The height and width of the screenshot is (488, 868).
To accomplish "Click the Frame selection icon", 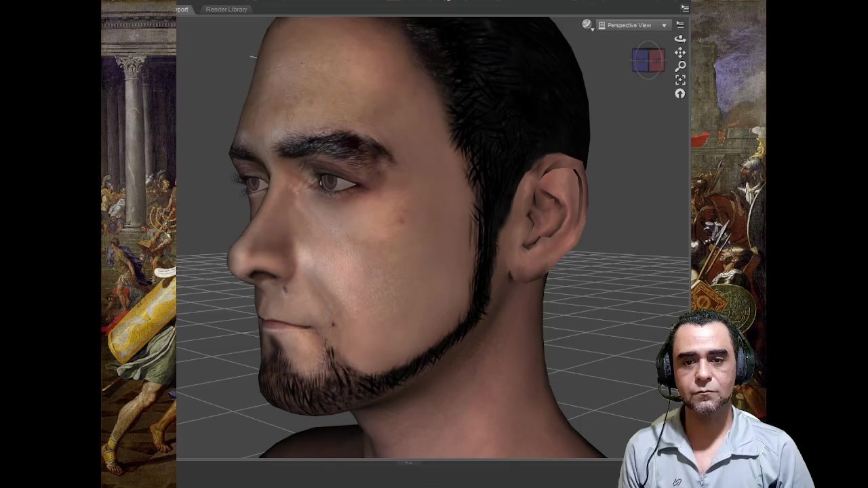I will click(x=680, y=80).
